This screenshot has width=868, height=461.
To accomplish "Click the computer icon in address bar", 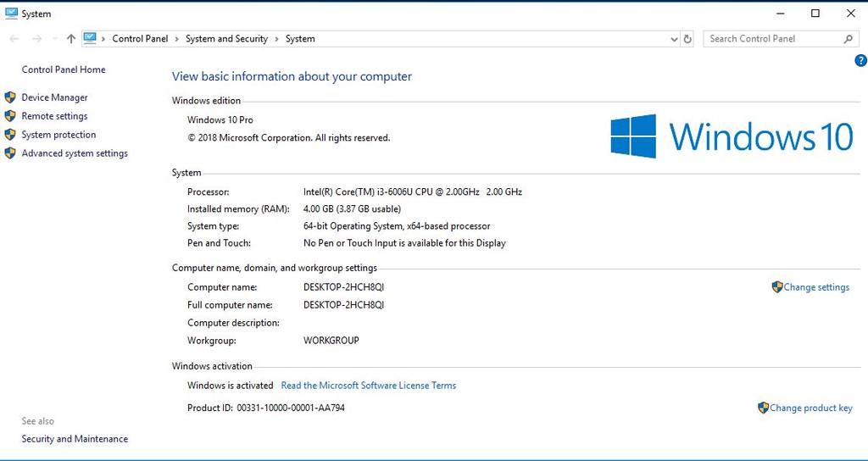I will 90,38.
